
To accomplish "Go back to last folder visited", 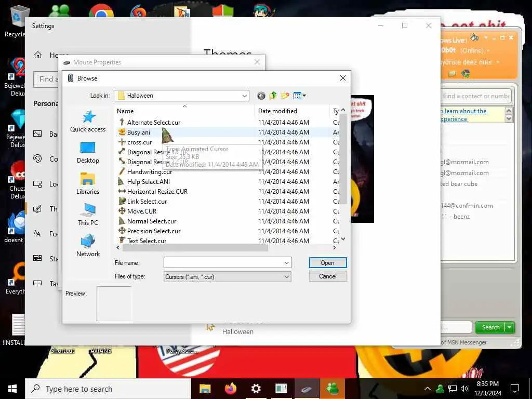I will 261,96.
